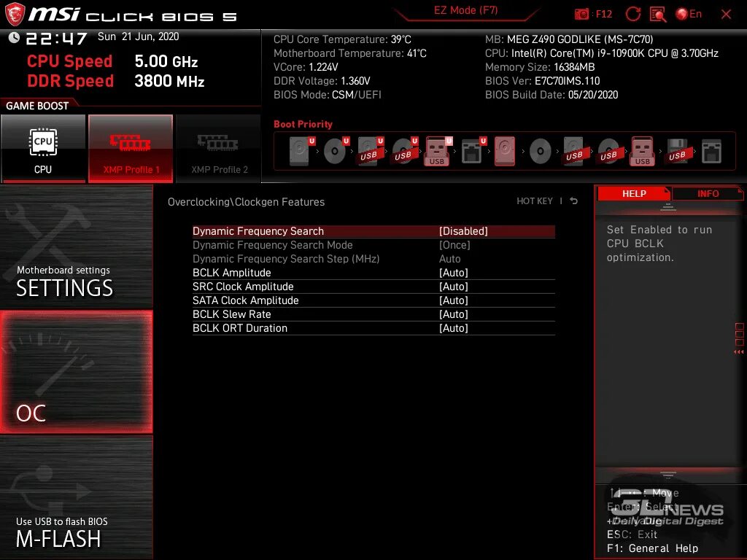Viewport: 747px width, 560px height.
Task: Toggle Game Boost CPU button
Action: pyautogui.click(x=43, y=149)
